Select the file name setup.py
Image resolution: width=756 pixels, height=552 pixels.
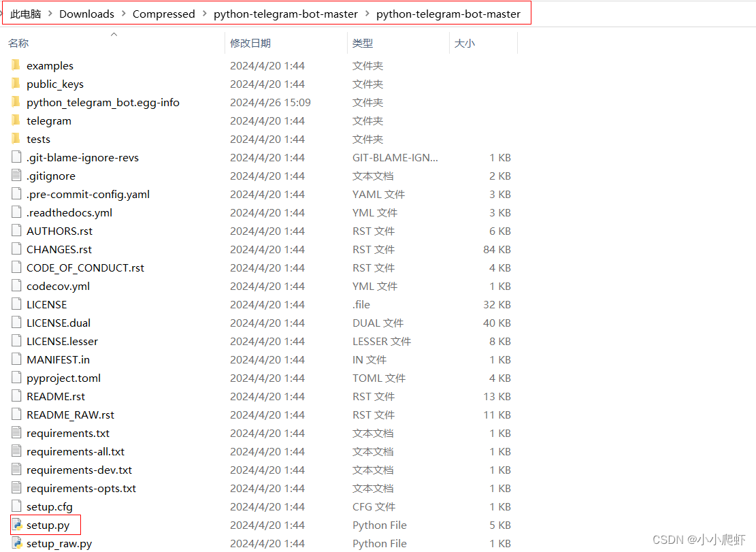[48, 525]
